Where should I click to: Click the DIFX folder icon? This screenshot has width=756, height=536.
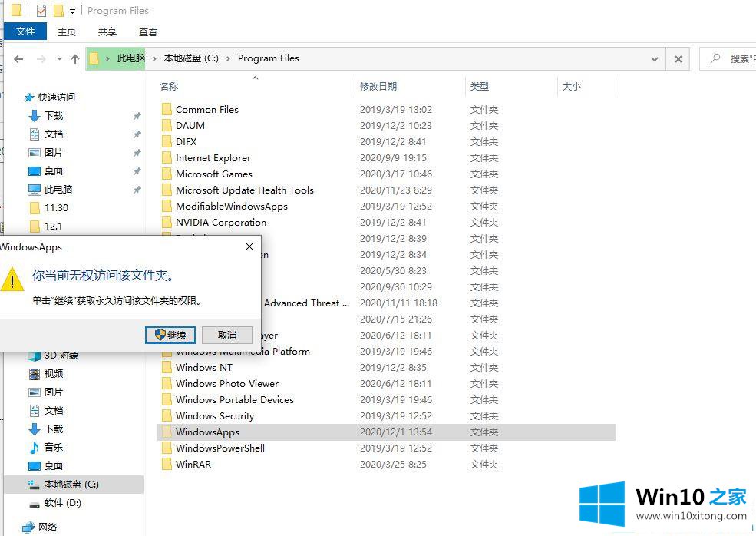167,142
